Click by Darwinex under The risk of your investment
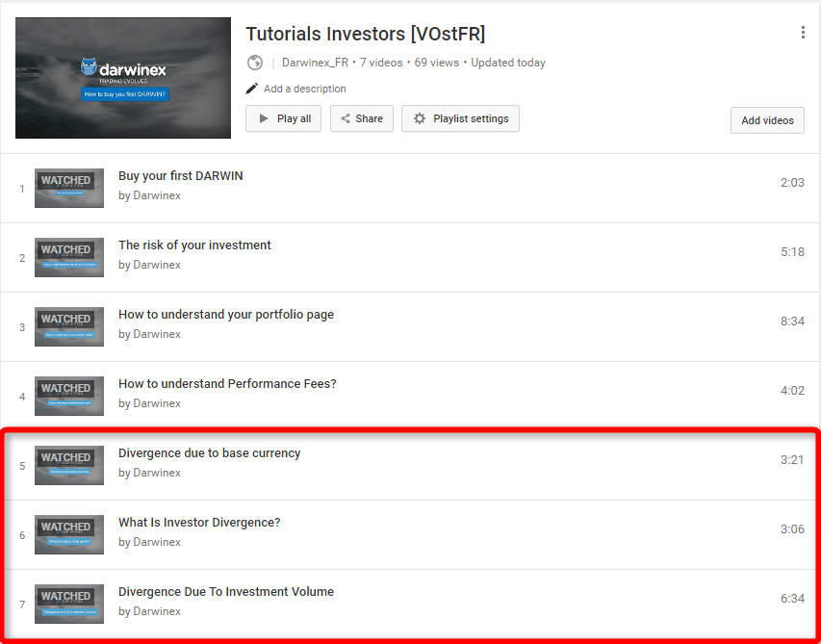Viewport: 821px width, 644px height. coord(149,265)
